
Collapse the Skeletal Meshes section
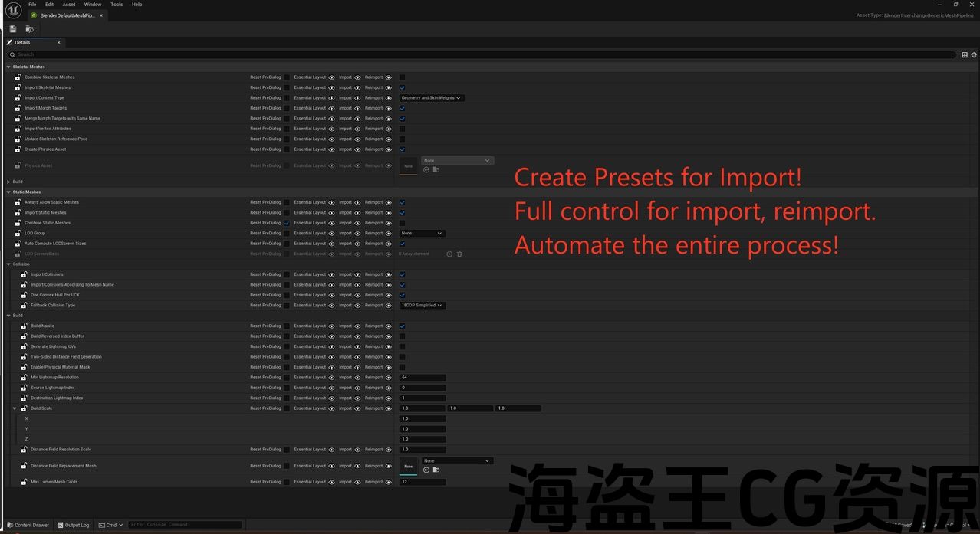click(x=8, y=67)
